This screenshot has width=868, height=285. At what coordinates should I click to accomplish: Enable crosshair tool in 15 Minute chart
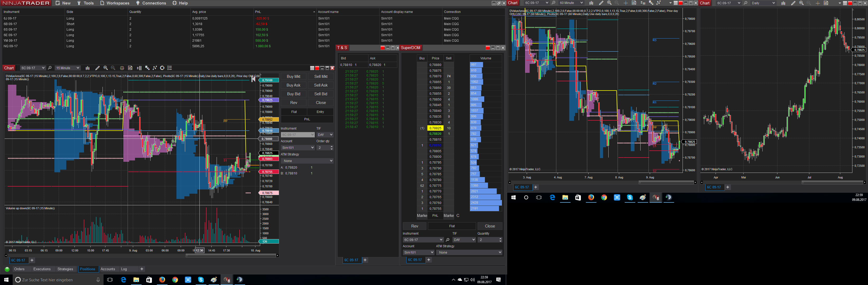point(122,68)
